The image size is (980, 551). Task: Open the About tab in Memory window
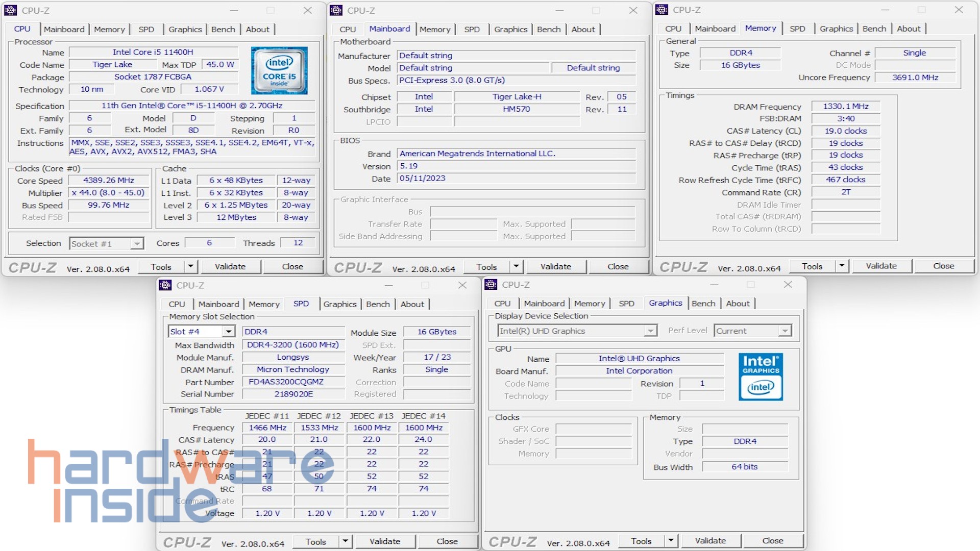click(909, 29)
